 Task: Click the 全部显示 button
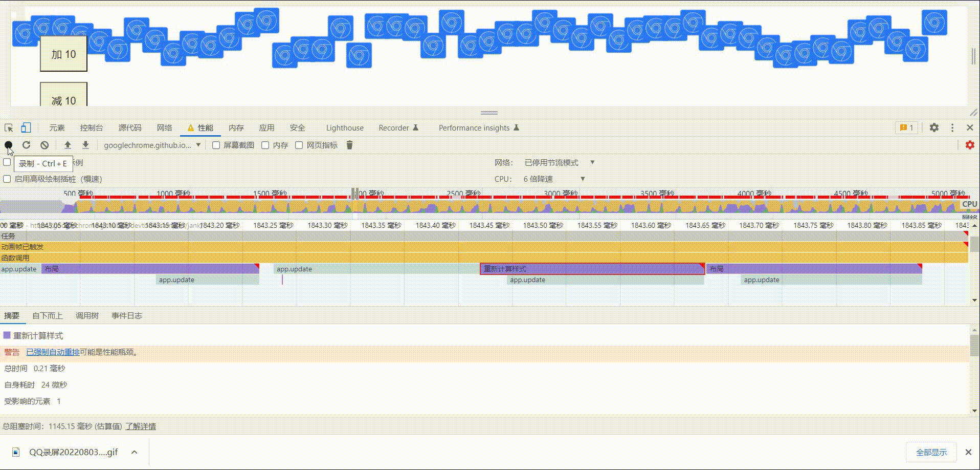point(931,452)
